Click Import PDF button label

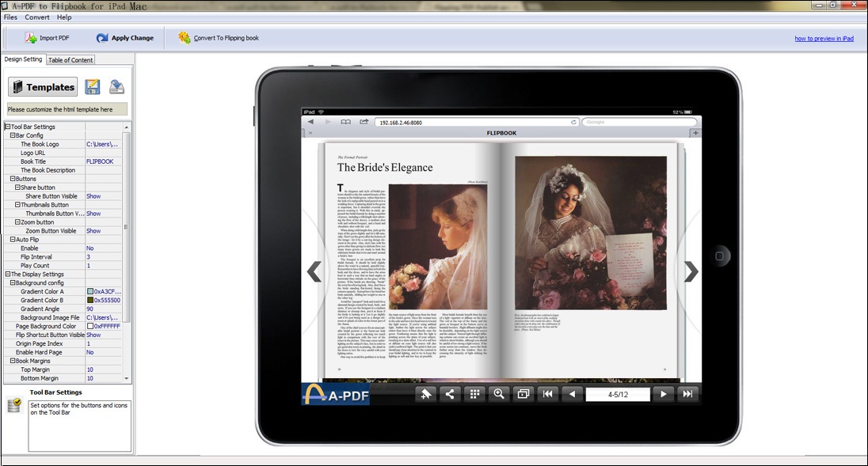click(x=54, y=38)
